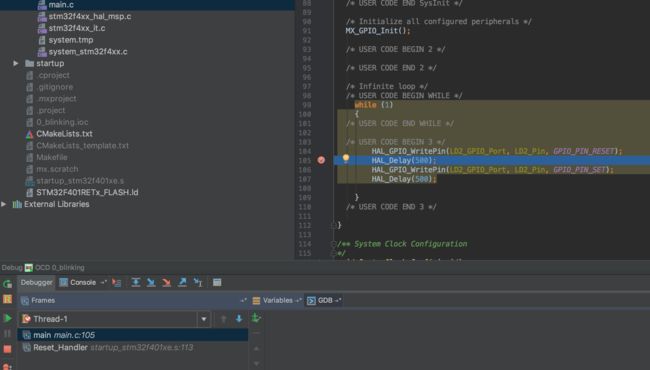This screenshot has height=370, width=650.
Task: Select system.tmp file
Action: pos(70,40)
